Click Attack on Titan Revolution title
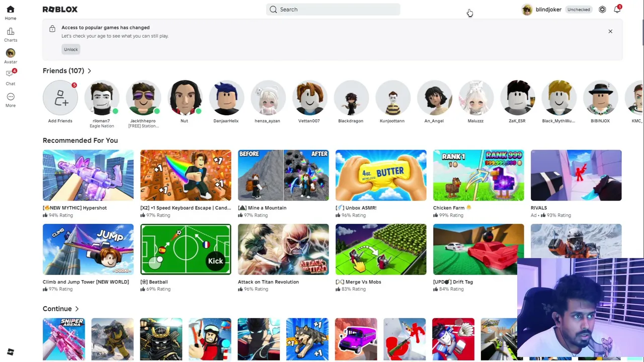Screen dimensions: 644x362 (268, 282)
